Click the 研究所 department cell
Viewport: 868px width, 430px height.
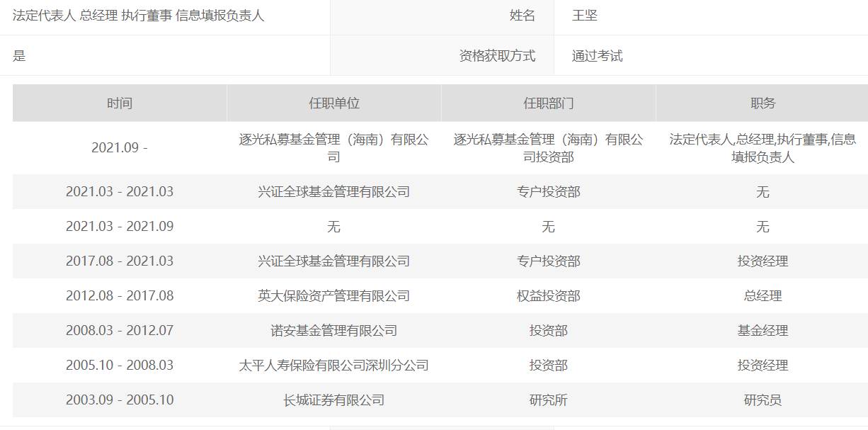549,400
